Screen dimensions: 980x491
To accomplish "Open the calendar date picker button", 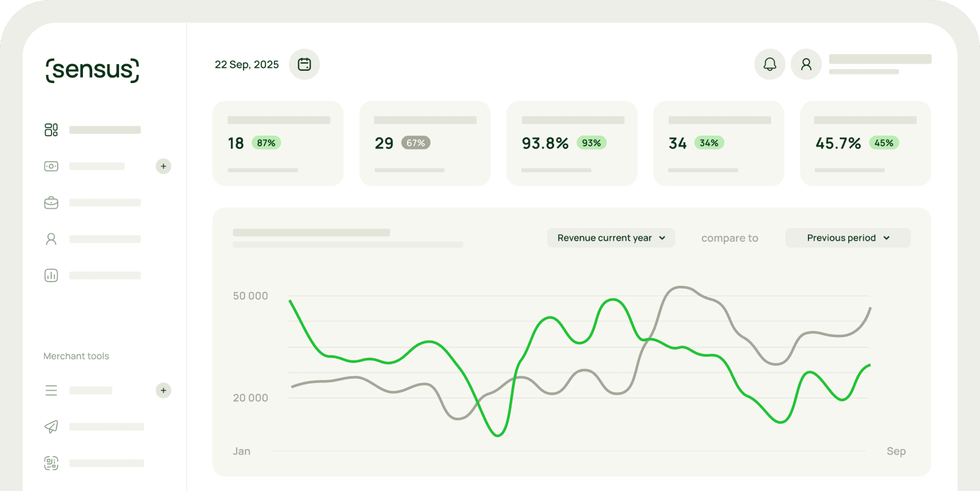I will pyautogui.click(x=304, y=64).
